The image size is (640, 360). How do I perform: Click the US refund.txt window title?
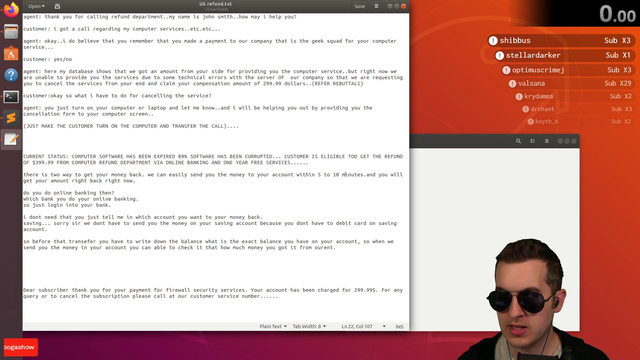pyautogui.click(x=216, y=4)
